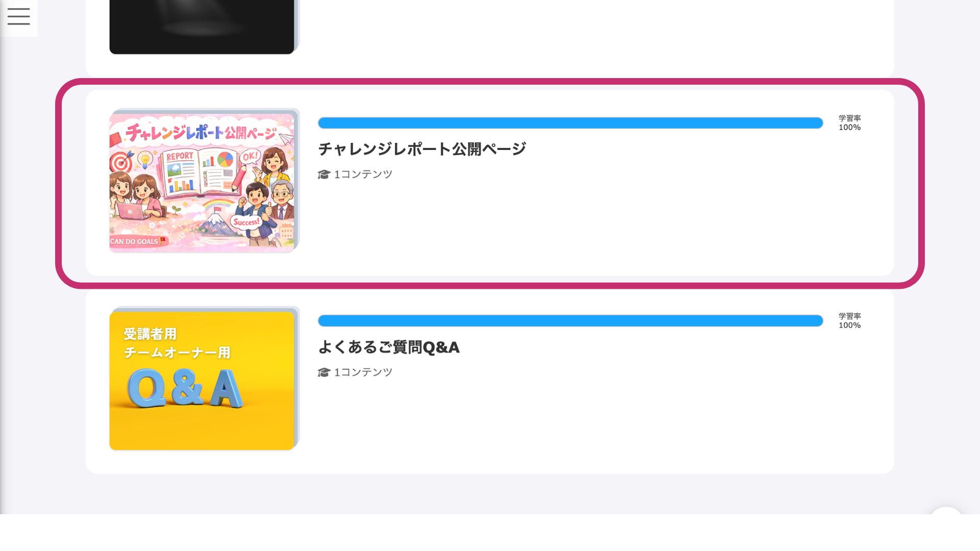The width and height of the screenshot is (980, 551).
Task: Click 1コンテンツ text under よくあるご質問Q&A
Action: pyautogui.click(x=363, y=372)
